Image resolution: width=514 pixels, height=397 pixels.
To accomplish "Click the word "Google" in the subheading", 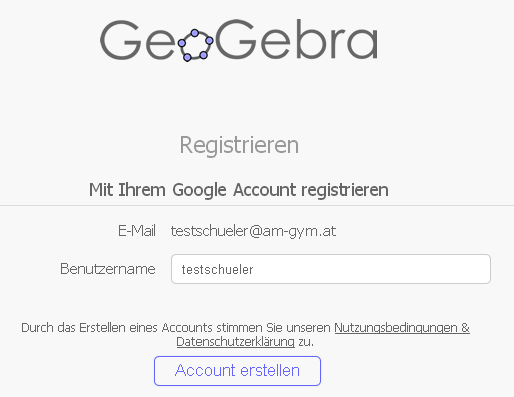I will 199,190.
